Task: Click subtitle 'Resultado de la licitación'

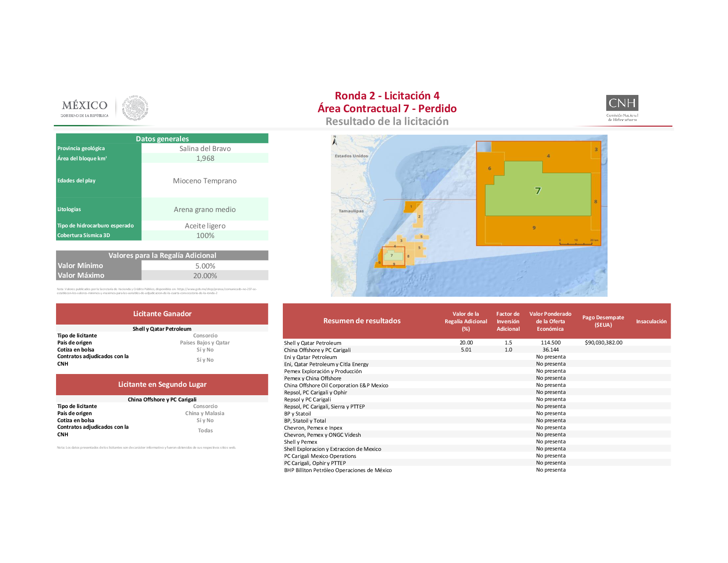Action: (x=387, y=121)
